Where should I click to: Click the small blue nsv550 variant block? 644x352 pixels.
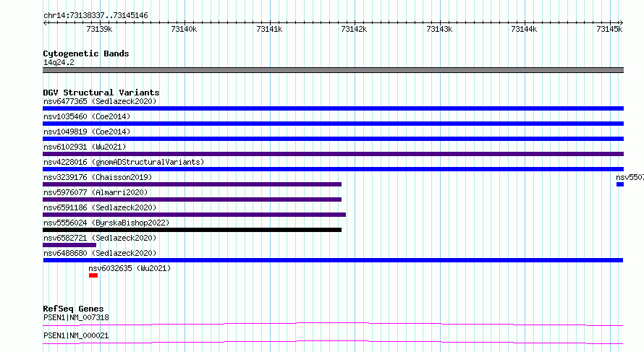pos(620,184)
